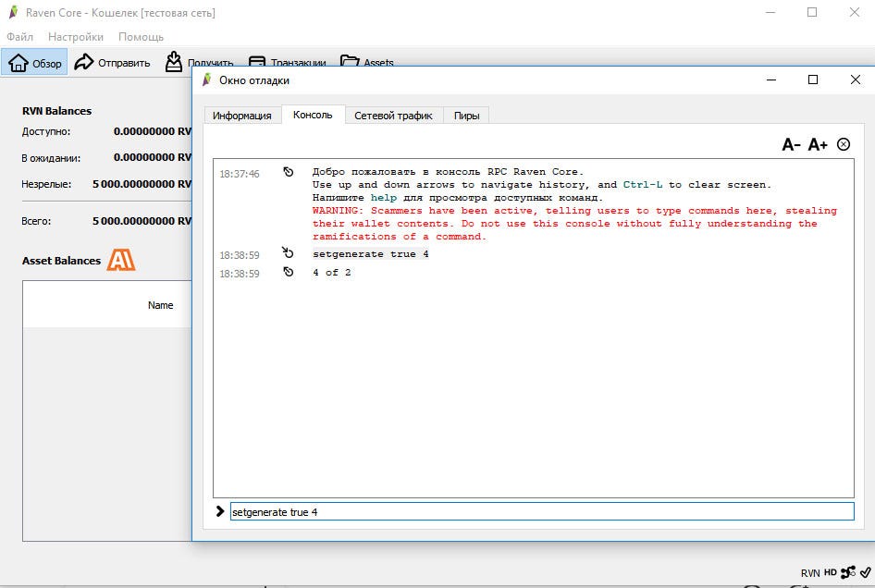Click the '4 of 2' console output
Viewport: 875px width, 588px height.
click(x=331, y=272)
